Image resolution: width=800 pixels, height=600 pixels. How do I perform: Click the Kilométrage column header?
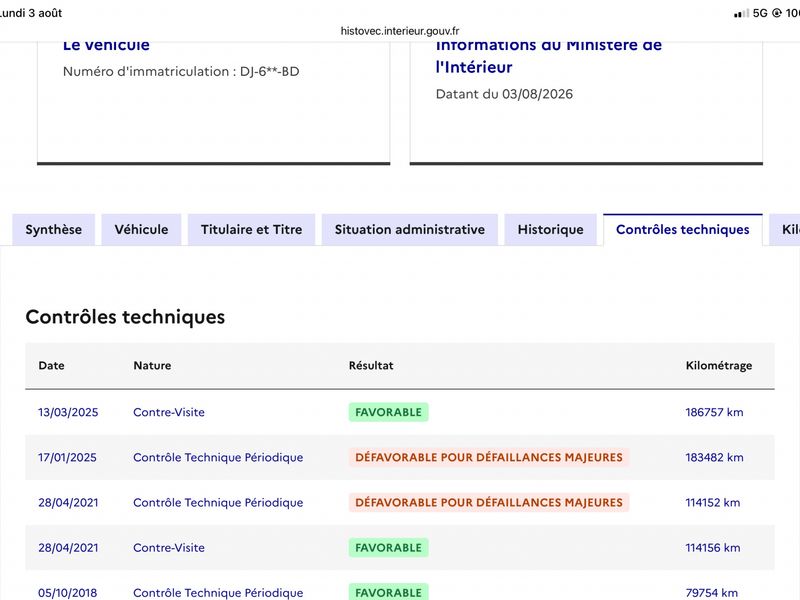pyautogui.click(x=719, y=366)
